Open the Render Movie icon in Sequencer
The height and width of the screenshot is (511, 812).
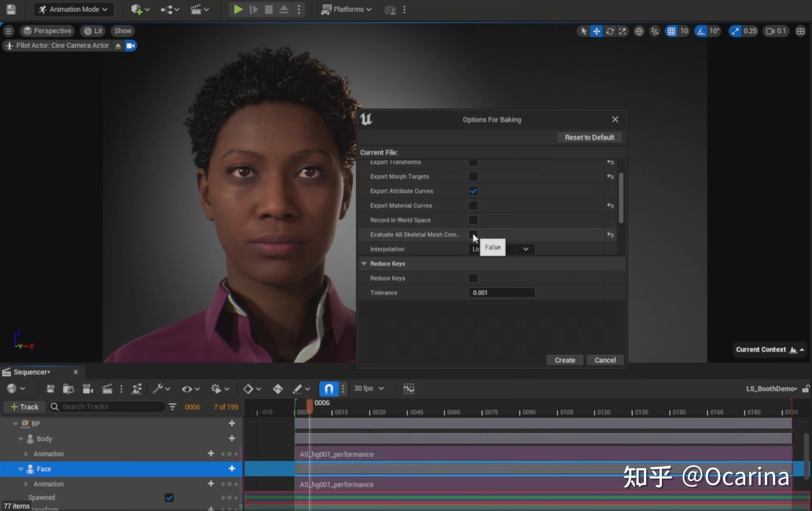coord(107,389)
